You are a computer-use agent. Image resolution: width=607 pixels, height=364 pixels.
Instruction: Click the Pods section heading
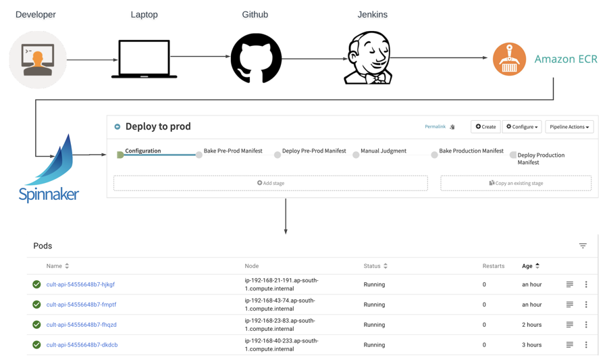pos(43,246)
